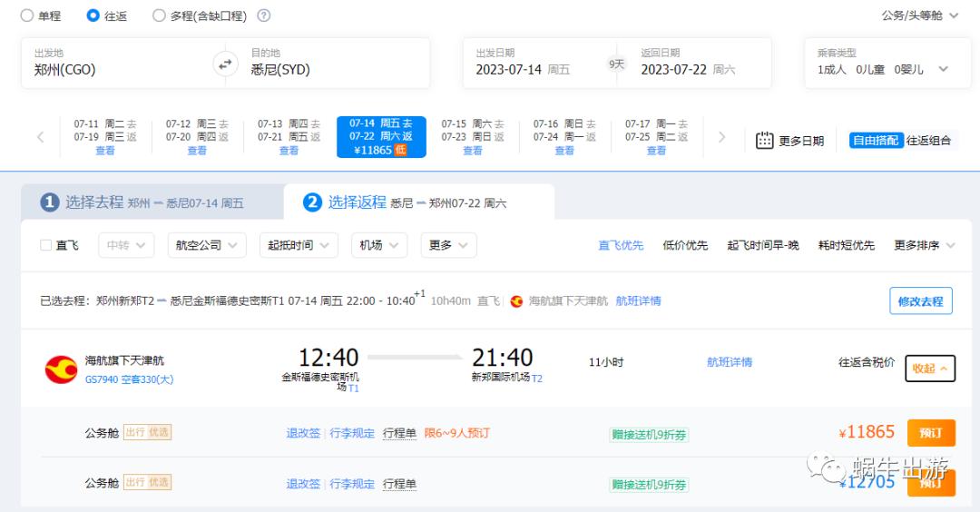The image size is (980, 512).
Task: Go to step 2 选择返程 tab
Action: click(418, 202)
